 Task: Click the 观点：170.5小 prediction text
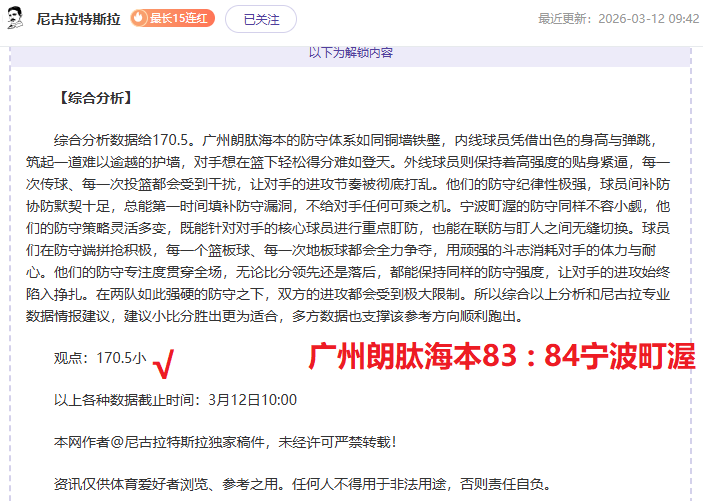click(100, 358)
